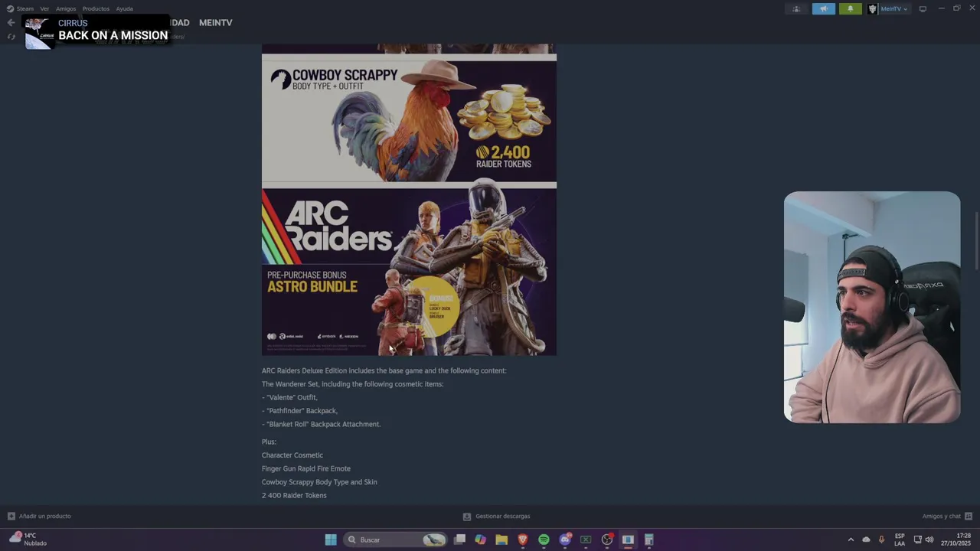980x551 pixels.
Task: Open Brave browser from the taskbar
Action: (523, 540)
